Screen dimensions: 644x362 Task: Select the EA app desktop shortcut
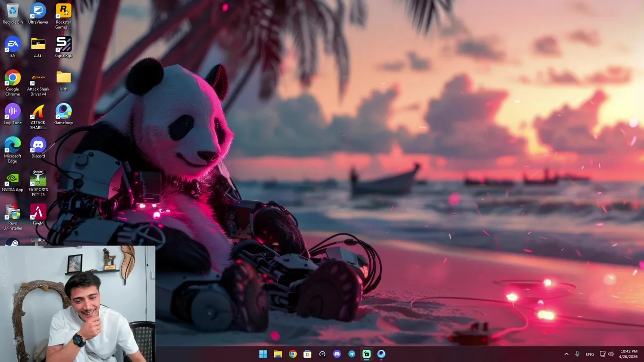13,47
